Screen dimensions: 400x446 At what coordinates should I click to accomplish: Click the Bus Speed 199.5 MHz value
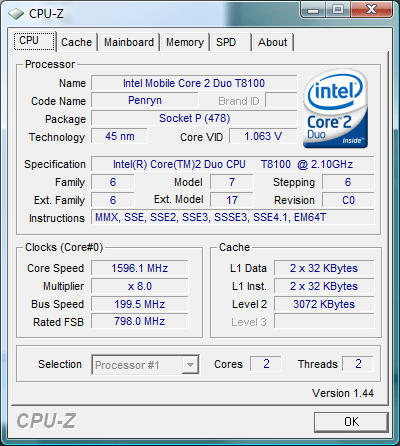pyautogui.click(x=140, y=304)
